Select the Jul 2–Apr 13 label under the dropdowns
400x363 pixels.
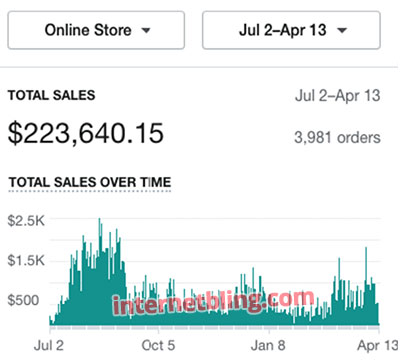tap(338, 96)
